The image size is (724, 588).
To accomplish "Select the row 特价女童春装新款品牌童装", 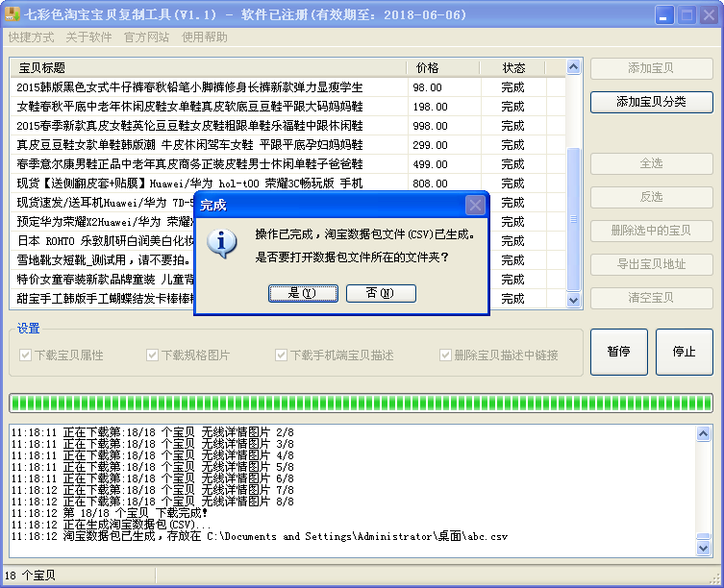I will 103,280.
